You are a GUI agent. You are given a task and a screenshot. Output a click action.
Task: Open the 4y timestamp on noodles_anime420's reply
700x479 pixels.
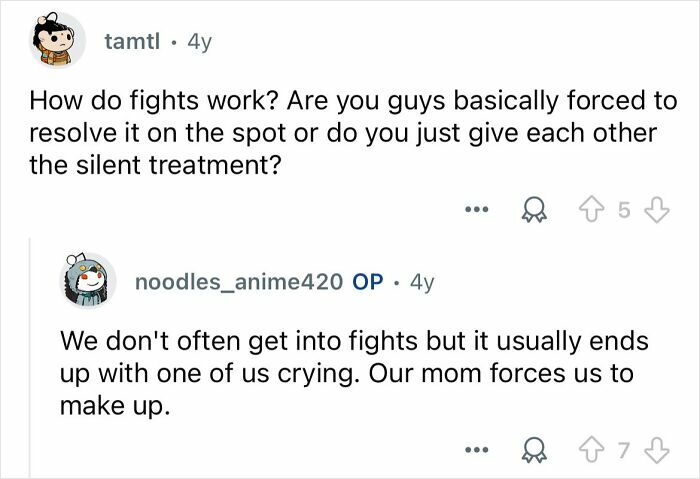pyautogui.click(x=422, y=282)
